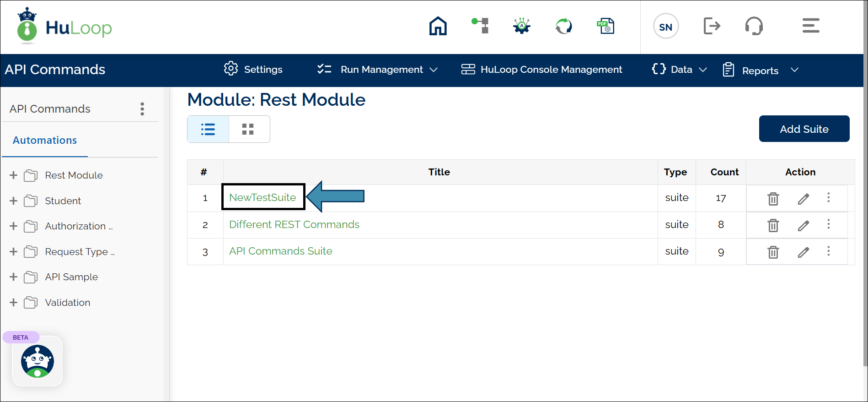This screenshot has width=868, height=402.
Task: Switch to grid view layout
Action: pos(248,129)
